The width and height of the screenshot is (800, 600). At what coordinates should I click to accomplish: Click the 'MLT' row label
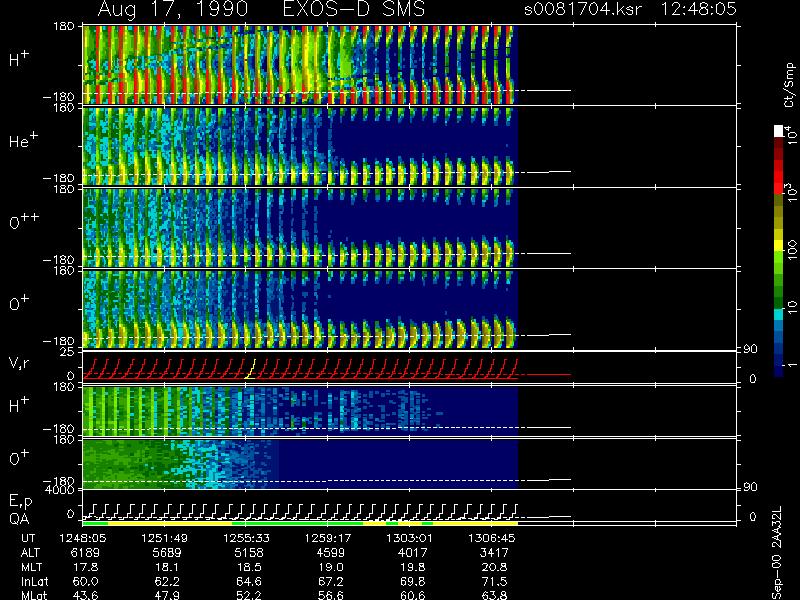[31, 567]
